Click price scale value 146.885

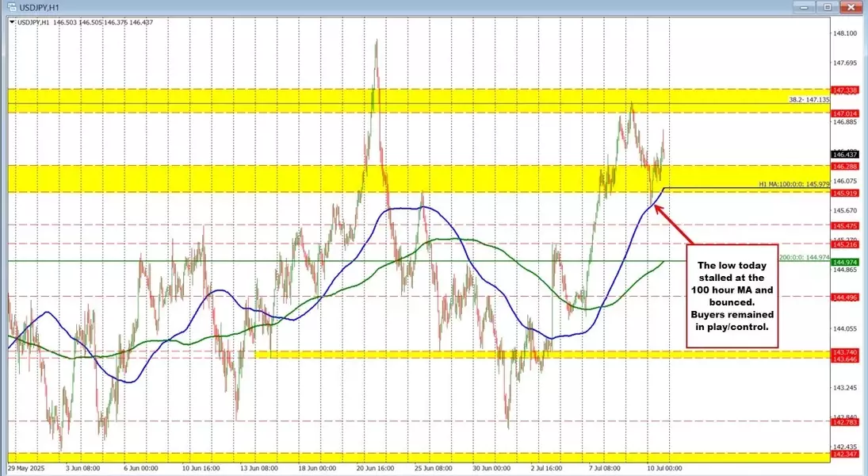click(x=845, y=122)
